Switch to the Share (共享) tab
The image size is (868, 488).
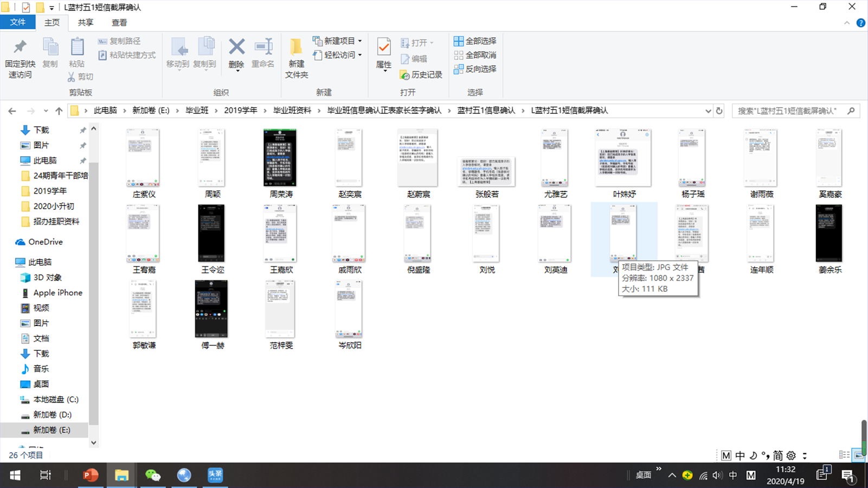(85, 23)
